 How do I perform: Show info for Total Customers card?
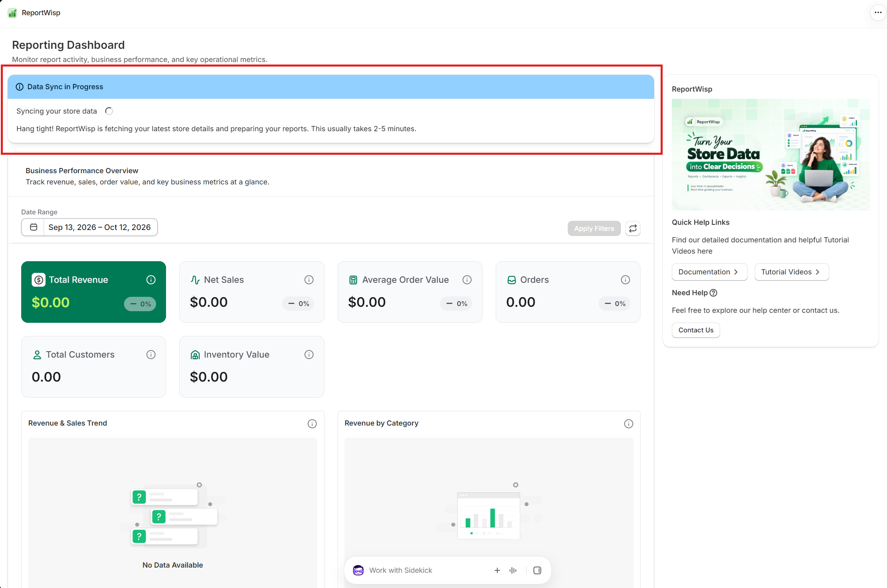151,354
